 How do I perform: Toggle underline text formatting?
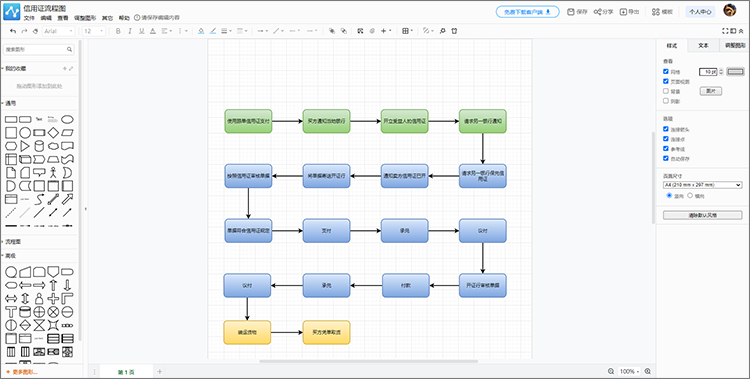pos(141,31)
